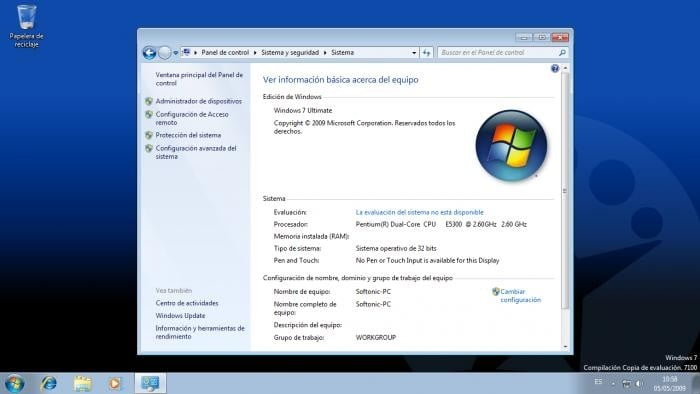Open Protección del sistema link

(x=188, y=135)
